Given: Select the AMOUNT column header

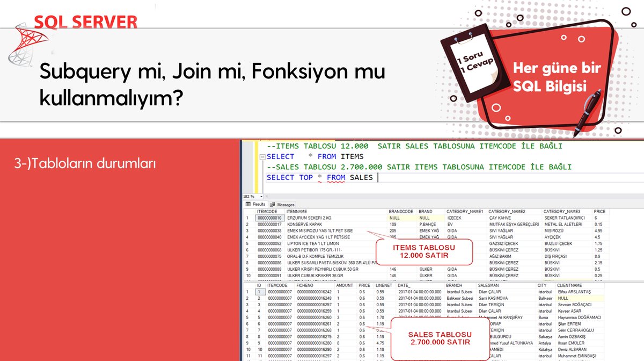Looking at the screenshot, I should [345, 286].
